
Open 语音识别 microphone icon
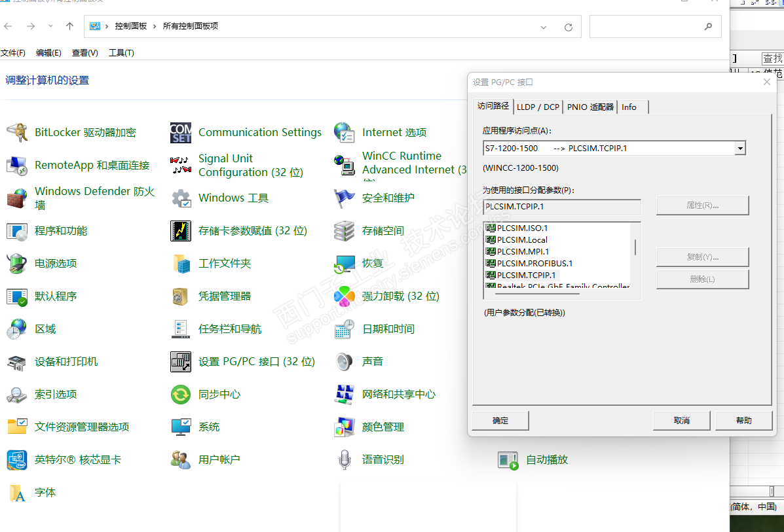344,459
